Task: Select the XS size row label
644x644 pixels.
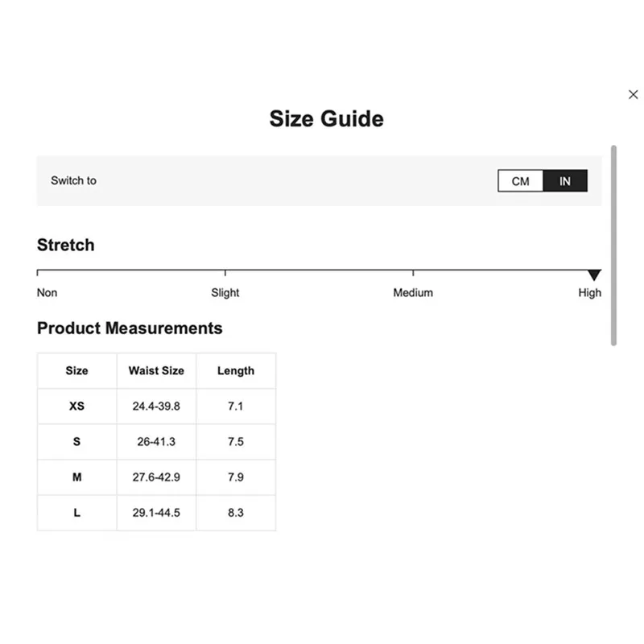Action: point(77,407)
